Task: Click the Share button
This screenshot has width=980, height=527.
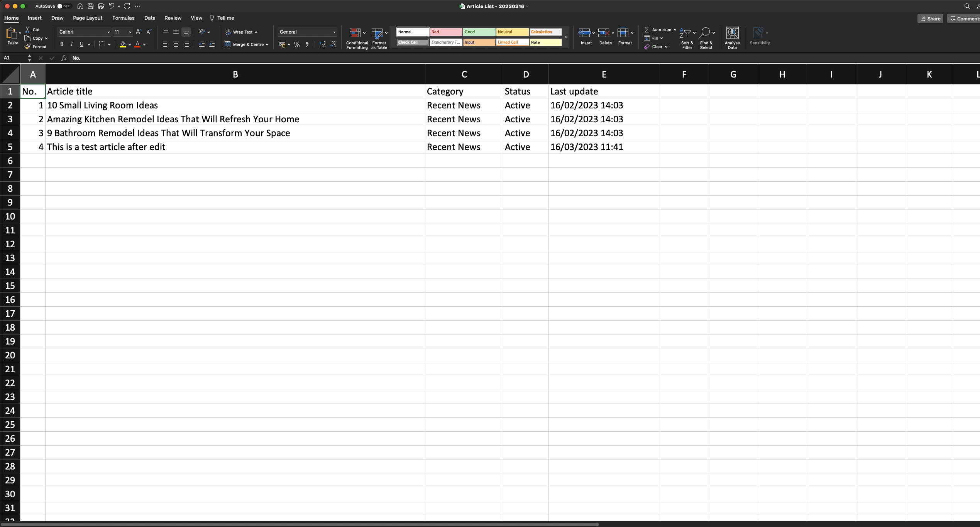Action: 930,19
